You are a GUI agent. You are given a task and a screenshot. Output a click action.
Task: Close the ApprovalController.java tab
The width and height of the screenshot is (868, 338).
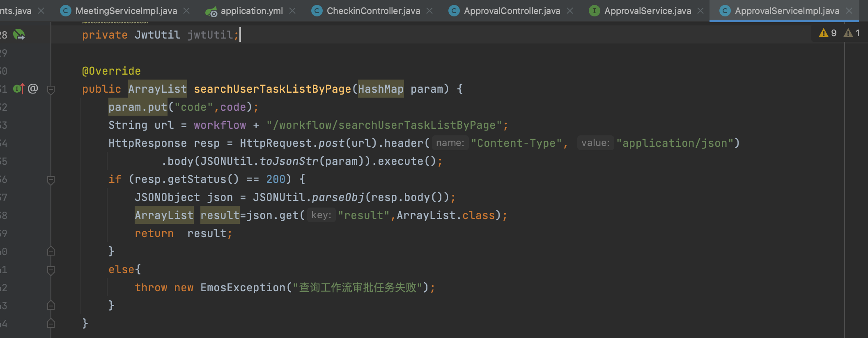click(x=570, y=11)
